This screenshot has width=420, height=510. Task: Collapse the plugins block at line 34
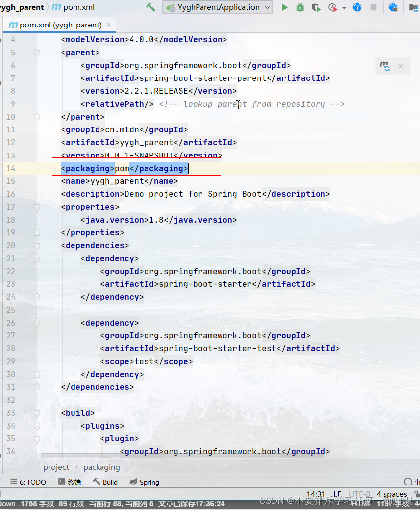pos(37,426)
